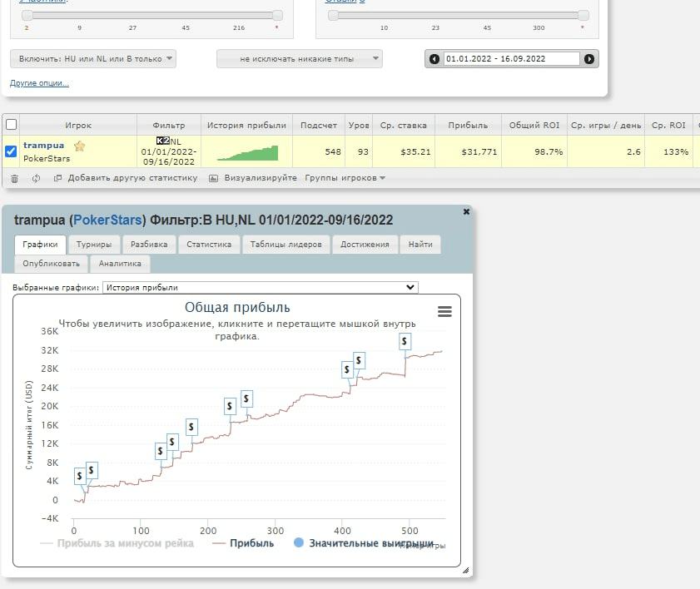Open the Таблицы лидеров tab
The image size is (700, 589).
tap(286, 245)
